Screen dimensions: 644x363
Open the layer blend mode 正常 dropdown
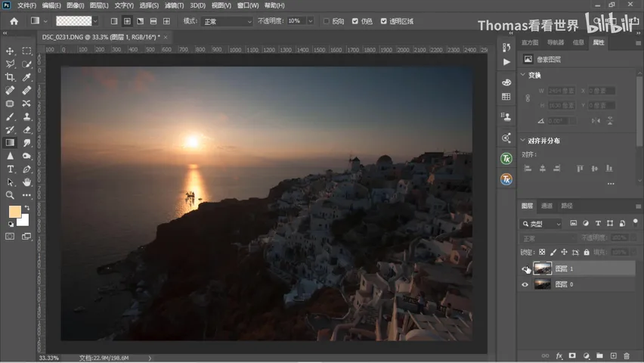[x=548, y=238]
